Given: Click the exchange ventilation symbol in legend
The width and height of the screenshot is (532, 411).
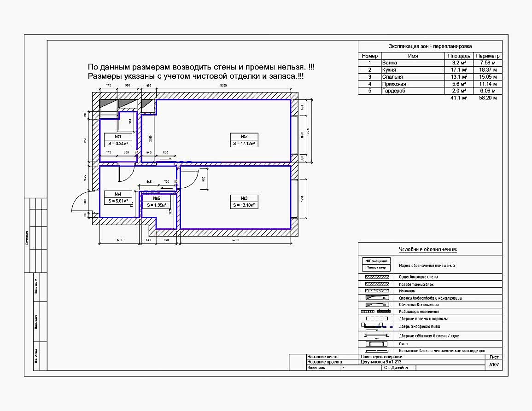Looking at the screenshot, I should coord(377,305).
